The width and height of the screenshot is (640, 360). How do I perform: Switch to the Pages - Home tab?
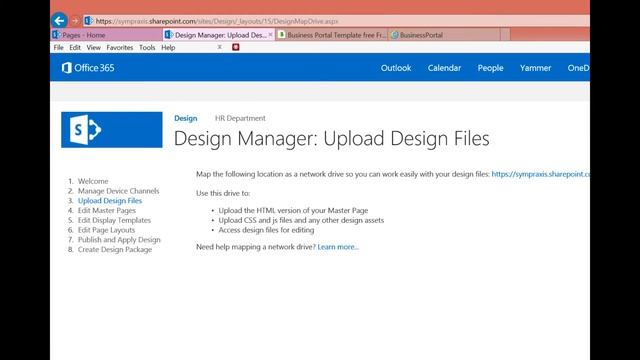point(106,35)
